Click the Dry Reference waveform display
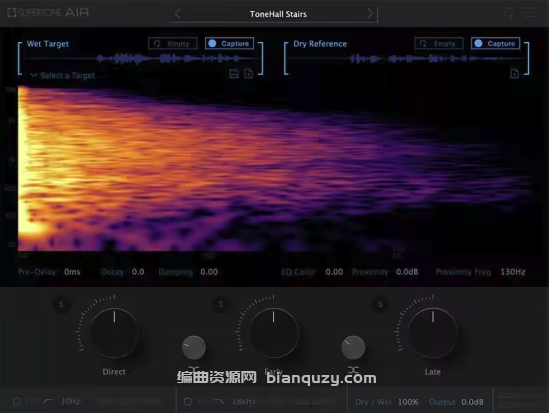This screenshot has width=549, height=413. click(406, 59)
